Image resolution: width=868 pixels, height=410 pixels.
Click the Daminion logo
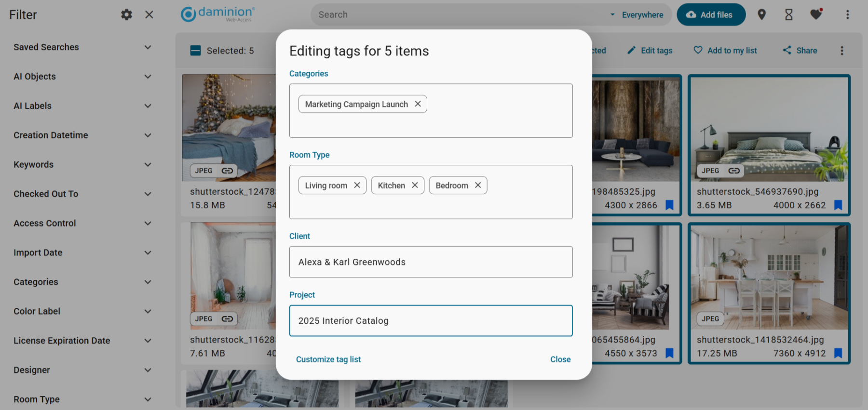point(217,14)
